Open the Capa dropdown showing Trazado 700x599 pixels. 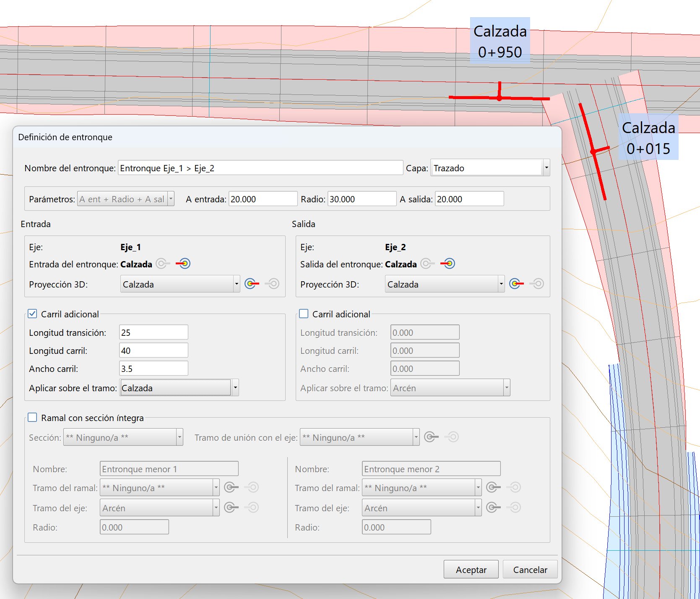[546, 168]
